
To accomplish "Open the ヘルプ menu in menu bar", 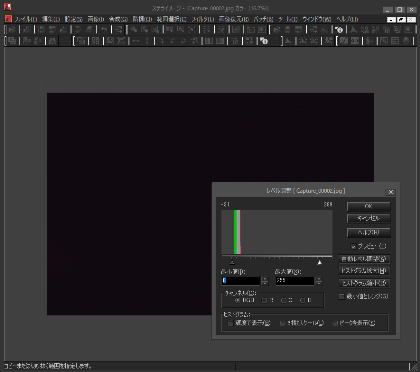I will [x=347, y=19].
